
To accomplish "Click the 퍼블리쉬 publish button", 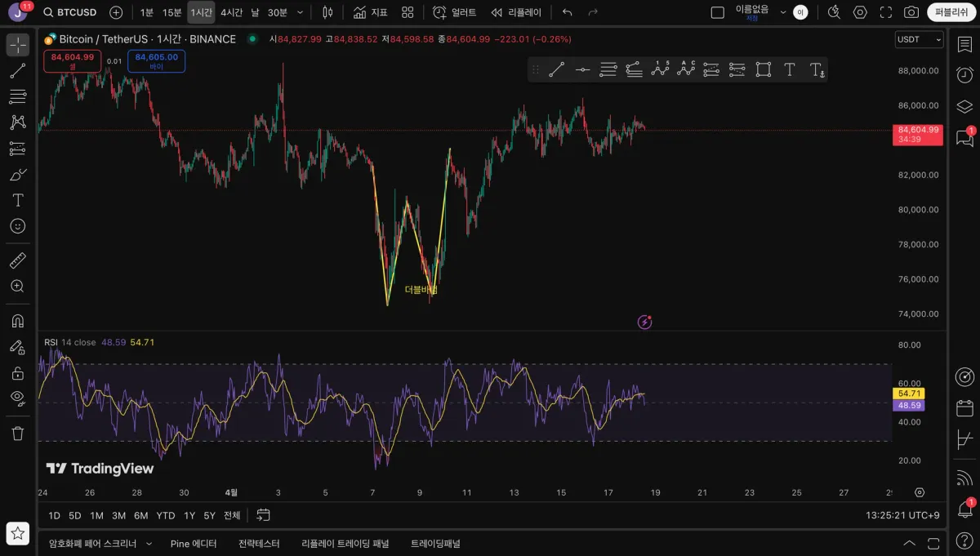I will tap(952, 12).
